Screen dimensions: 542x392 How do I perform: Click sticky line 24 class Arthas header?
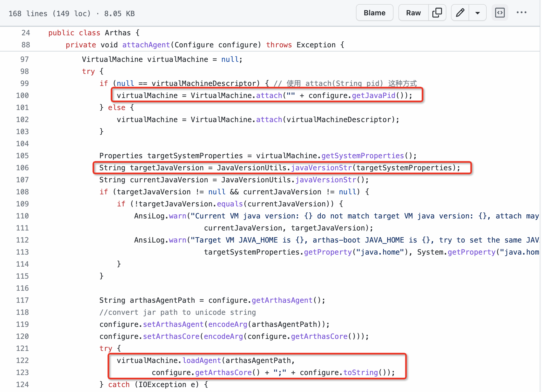(x=118, y=33)
